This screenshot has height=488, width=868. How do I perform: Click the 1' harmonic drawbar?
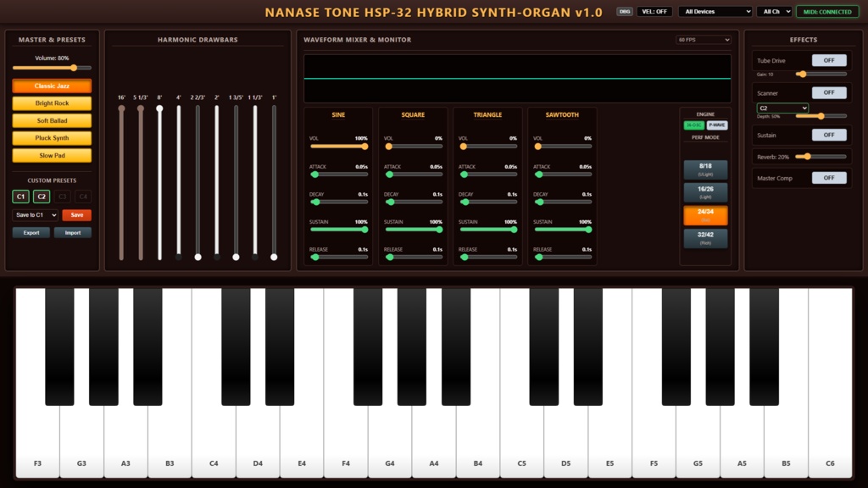click(274, 183)
